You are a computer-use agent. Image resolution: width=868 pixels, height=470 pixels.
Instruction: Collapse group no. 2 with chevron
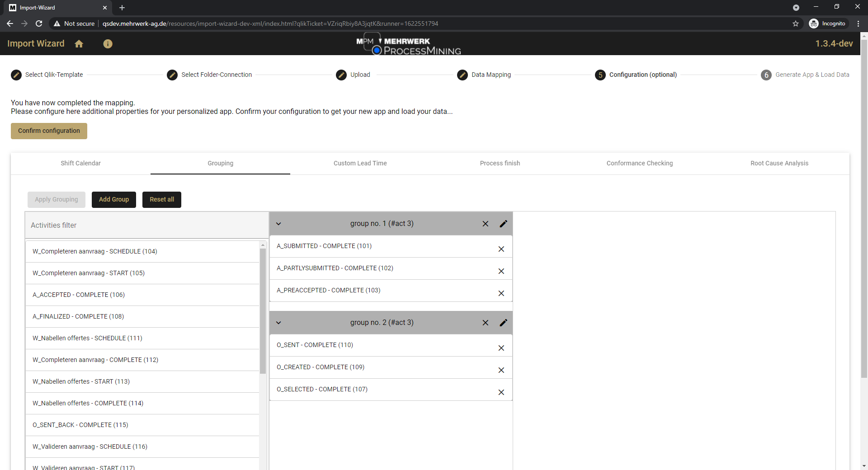(x=278, y=323)
